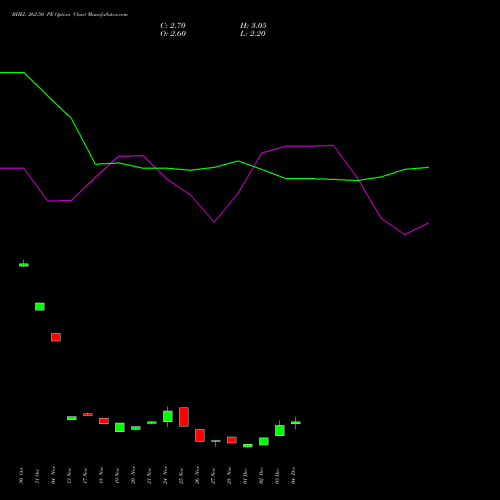Click the '18 Nov' date axis label
This screenshot has width=500, height=500.
pyautogui.click(x=101, y=475)
